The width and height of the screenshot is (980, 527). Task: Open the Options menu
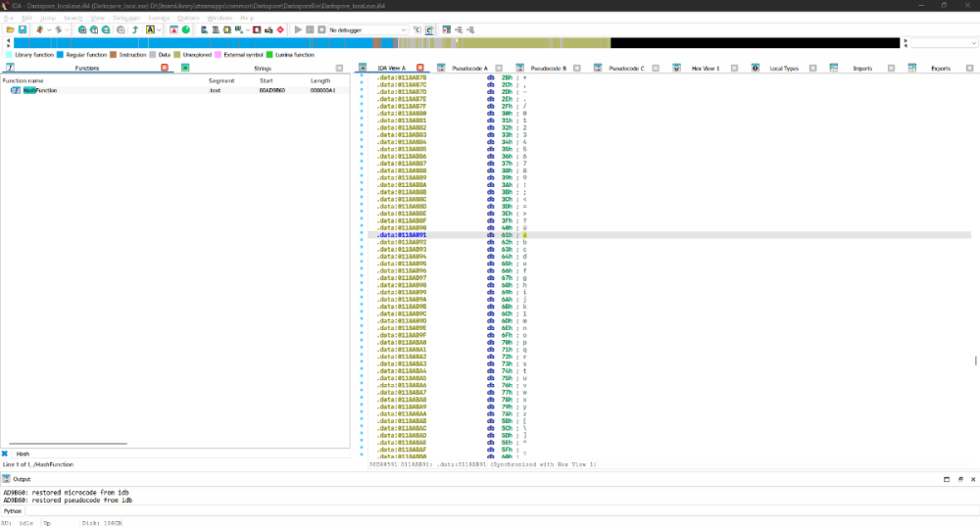[188, 18]
